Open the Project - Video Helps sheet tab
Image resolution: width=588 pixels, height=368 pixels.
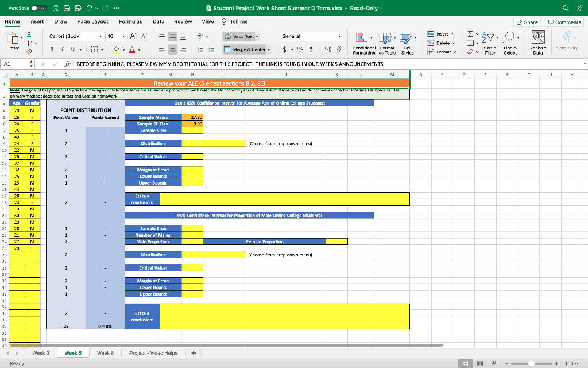coord(153,353)
